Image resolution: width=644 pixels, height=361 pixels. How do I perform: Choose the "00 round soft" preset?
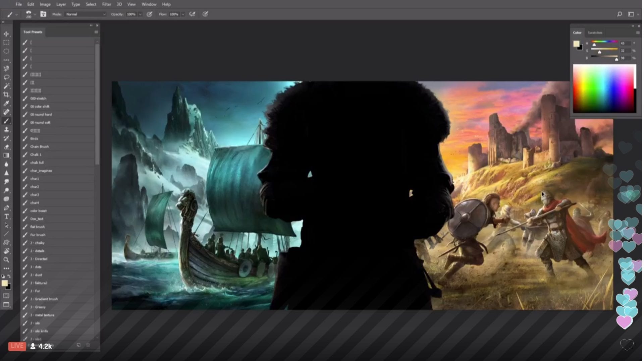tap(40, 122)
